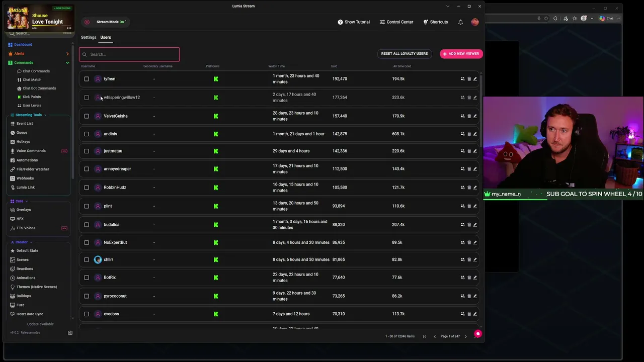Open merge-users icon for budalica row
Screen dimensions: 644x362
[x=462, y=225]
